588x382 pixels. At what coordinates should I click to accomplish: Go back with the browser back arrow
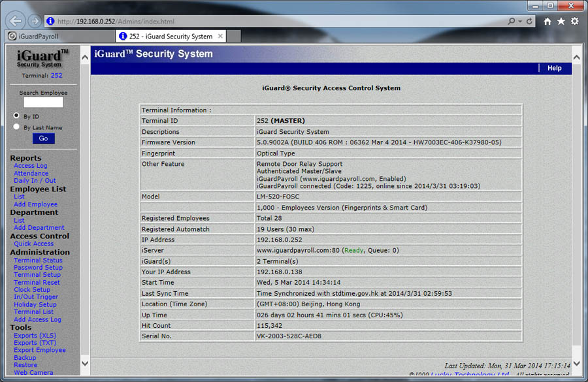pos(16,21)
